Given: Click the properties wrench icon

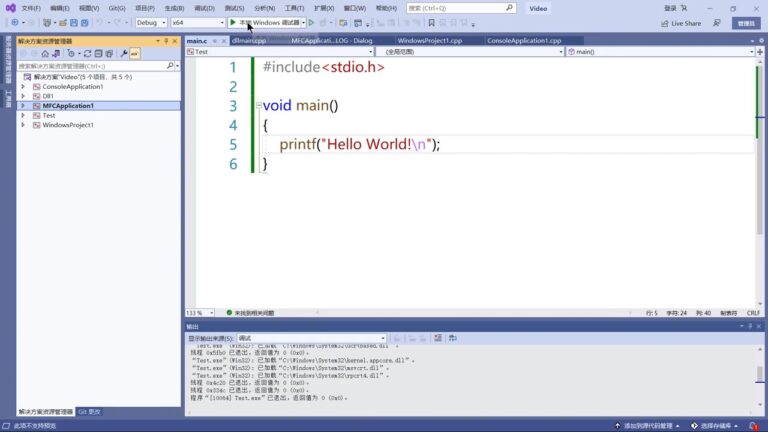Looking at the screenshot, I should point(124,53).
